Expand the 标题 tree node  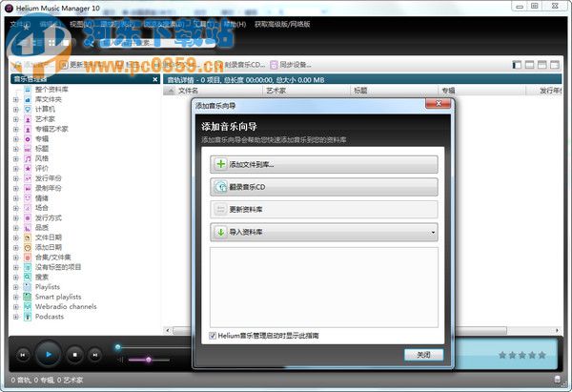15,149
